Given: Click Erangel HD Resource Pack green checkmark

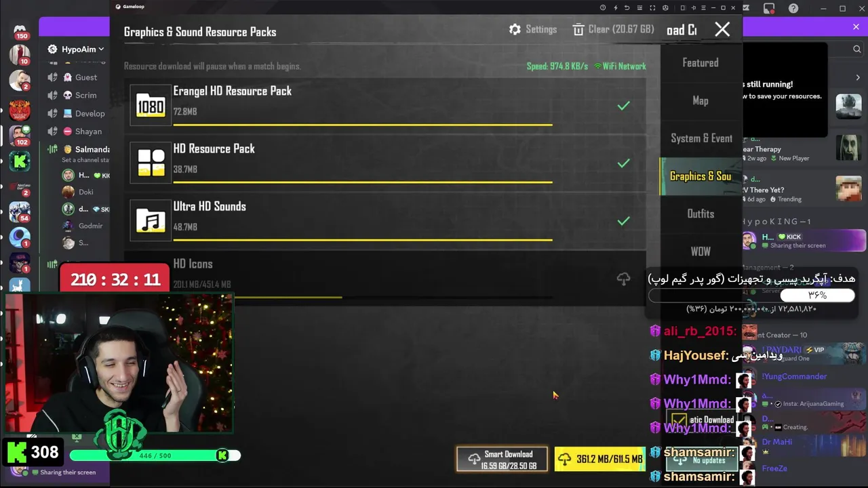Looking at the screenshot, I should tap(623, 106).
